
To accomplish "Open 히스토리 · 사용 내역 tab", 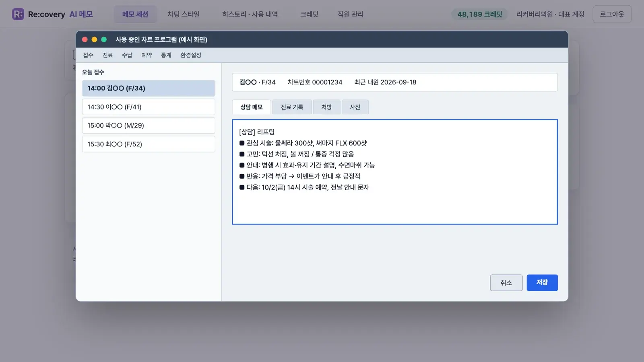I will (x=250, y=14).
